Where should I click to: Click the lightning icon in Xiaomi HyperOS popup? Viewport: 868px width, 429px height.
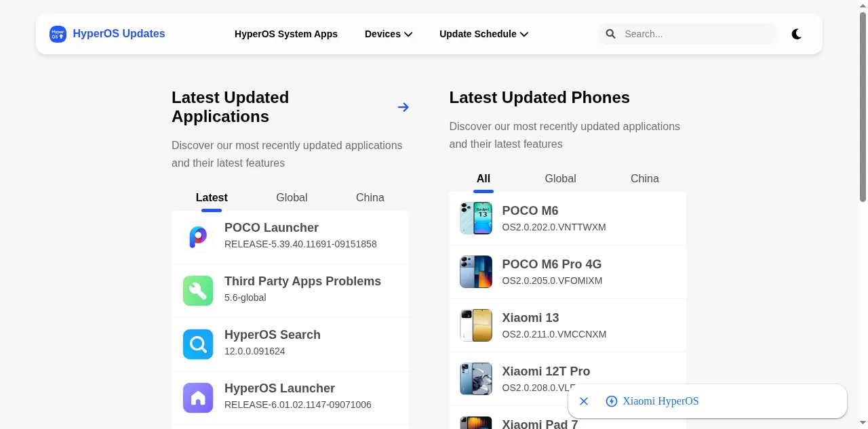click(611, 401)
